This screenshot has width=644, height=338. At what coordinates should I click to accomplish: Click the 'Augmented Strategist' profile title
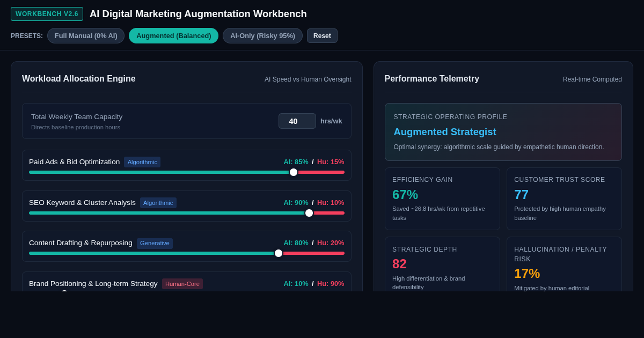445,132
